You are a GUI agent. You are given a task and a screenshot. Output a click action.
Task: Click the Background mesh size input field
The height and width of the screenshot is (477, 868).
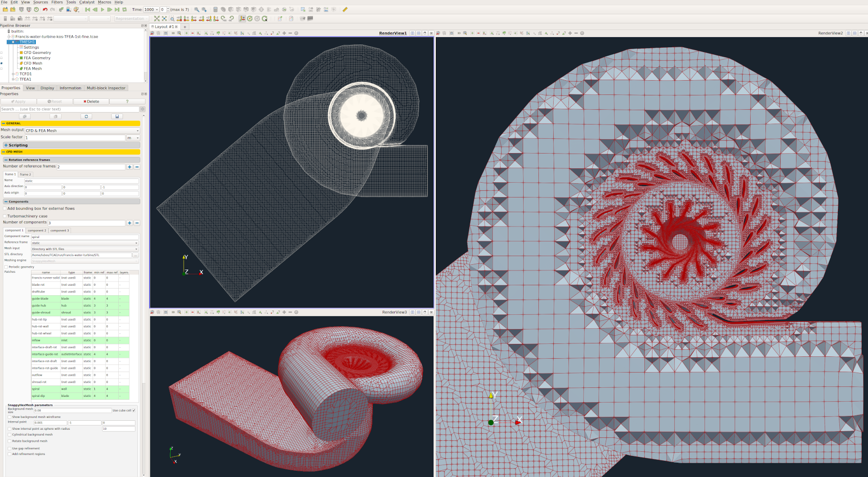[x=72, y=410]
